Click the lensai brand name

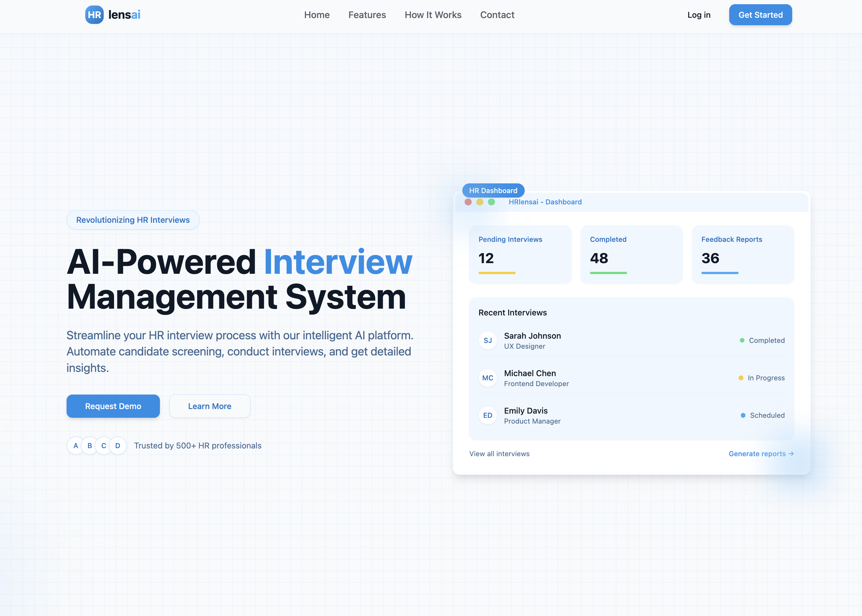tap(124, 15)
